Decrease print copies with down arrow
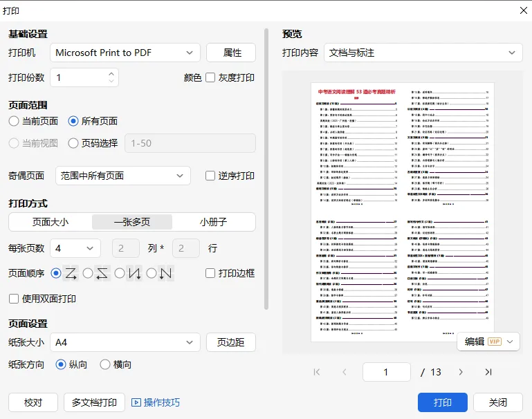 pyautogui.click(x=111, y=81)
